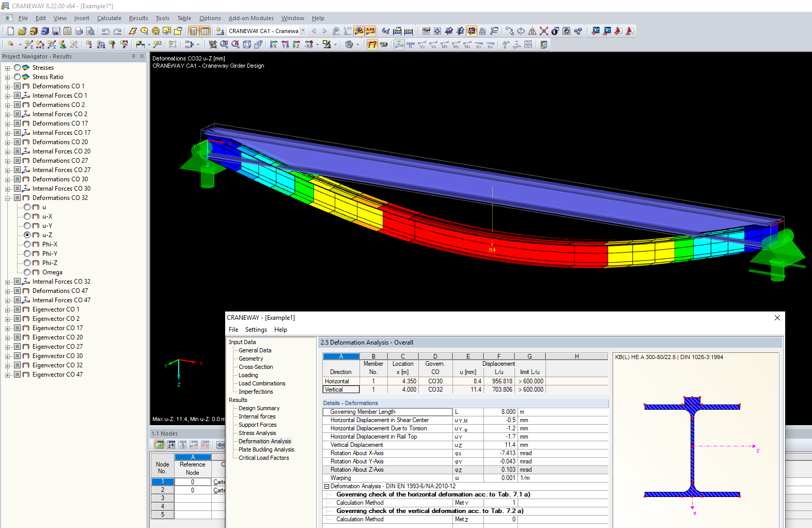
Task: Select the u deformation radio button
Action: pyautogui.click(x=27, y=207)
